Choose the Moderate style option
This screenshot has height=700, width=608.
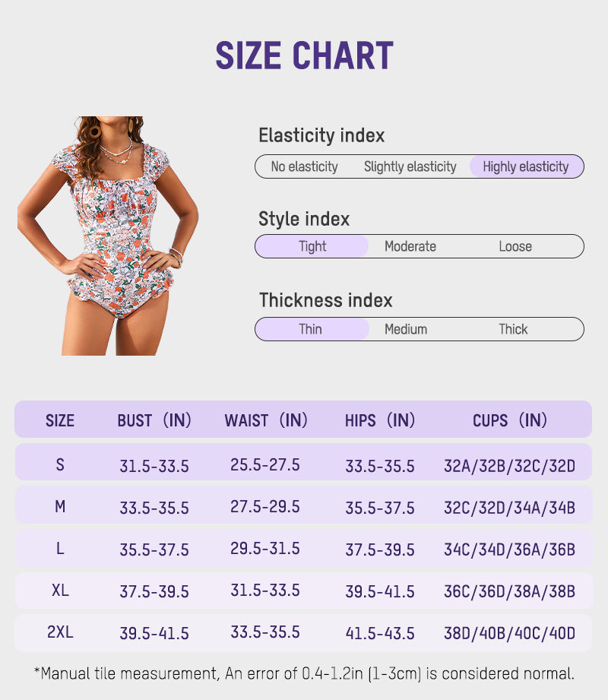410,246
